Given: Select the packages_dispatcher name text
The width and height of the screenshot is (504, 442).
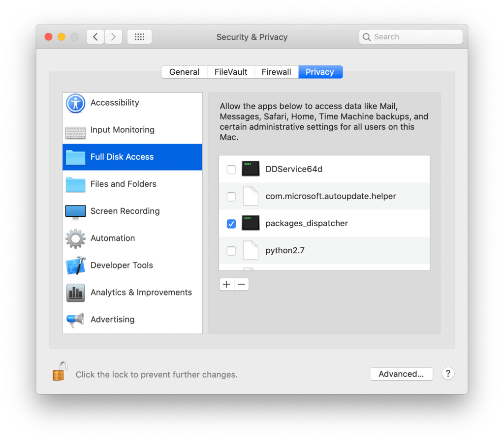Looking at the screenshot, I should click(307, 223).
